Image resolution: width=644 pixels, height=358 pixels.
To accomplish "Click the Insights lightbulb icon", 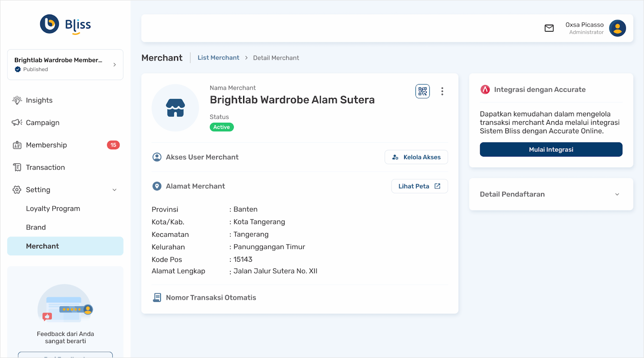I will pos(17,100).
